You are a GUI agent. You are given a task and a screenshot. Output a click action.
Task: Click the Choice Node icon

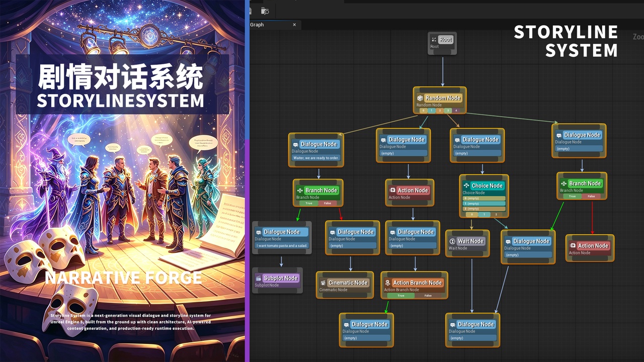[x=466, y=186]
